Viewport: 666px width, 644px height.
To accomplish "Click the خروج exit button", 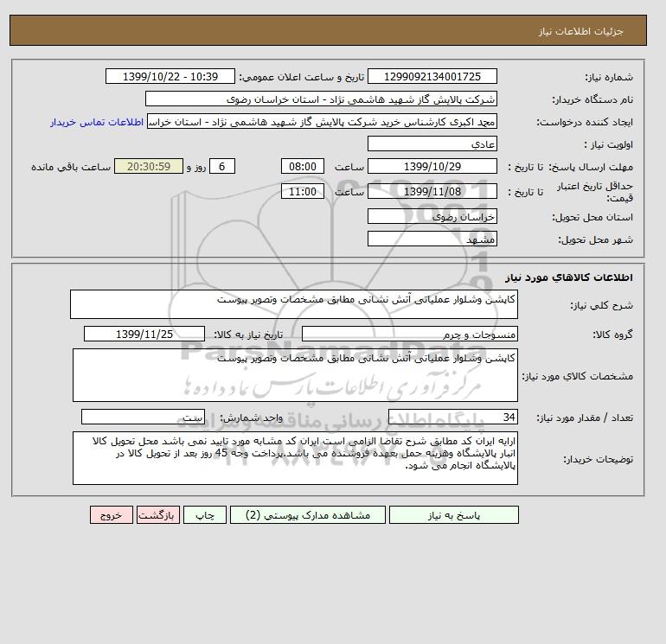I will click(x=112, y=515).
